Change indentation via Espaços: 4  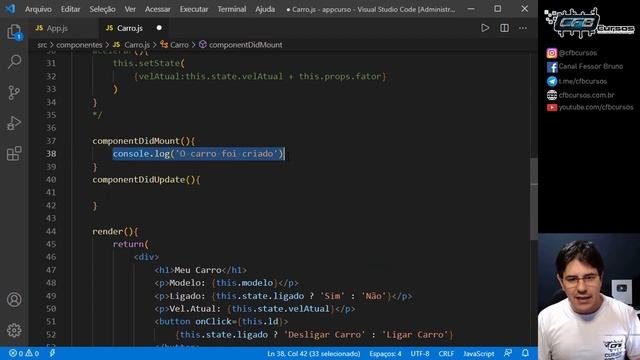[385, 353]
